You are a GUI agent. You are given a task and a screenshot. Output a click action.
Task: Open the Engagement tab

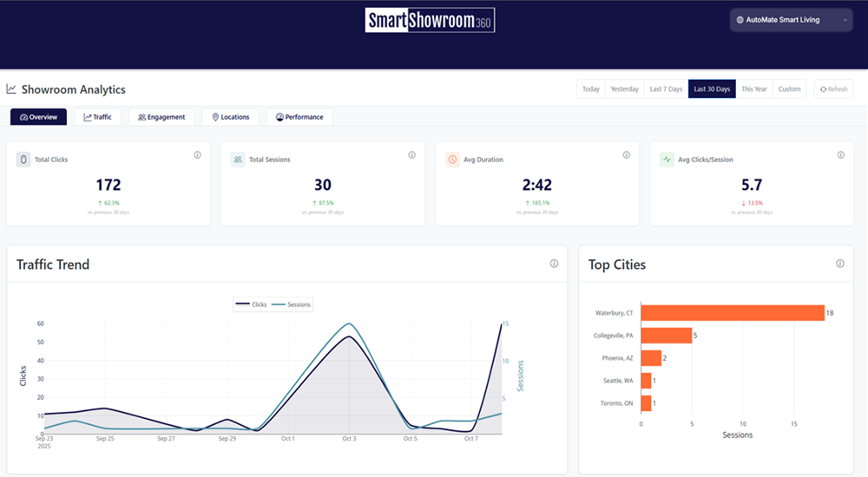coord(161,117)
